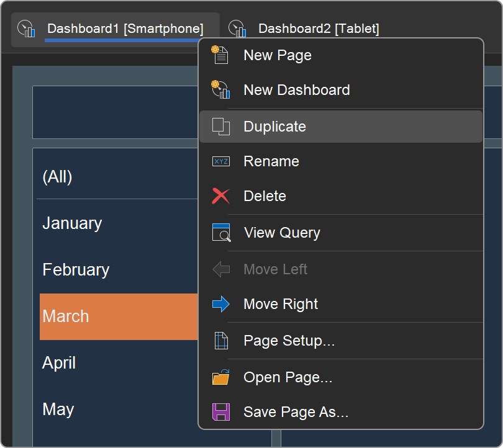Click the New Page document icon

point(220,55)
